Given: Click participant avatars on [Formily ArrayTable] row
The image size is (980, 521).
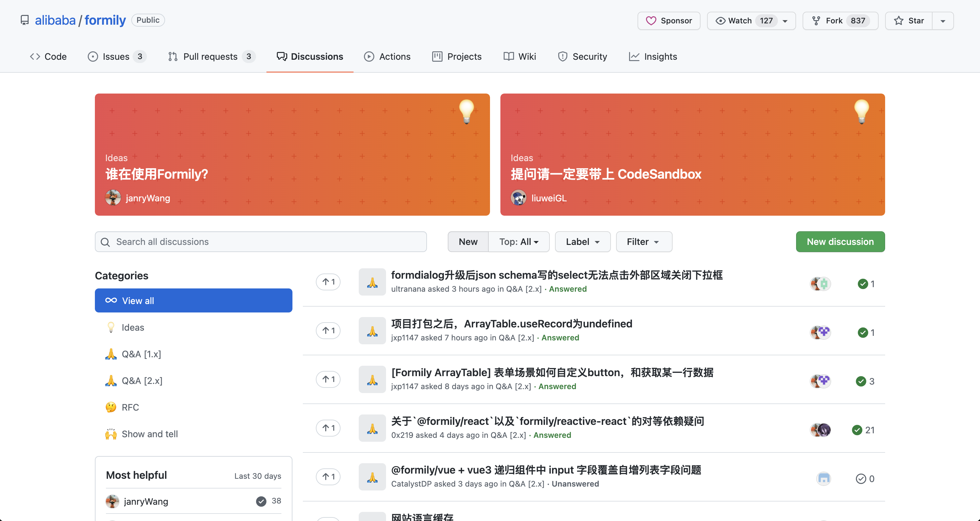Looking at the screenshot, I should coord(820,381).
